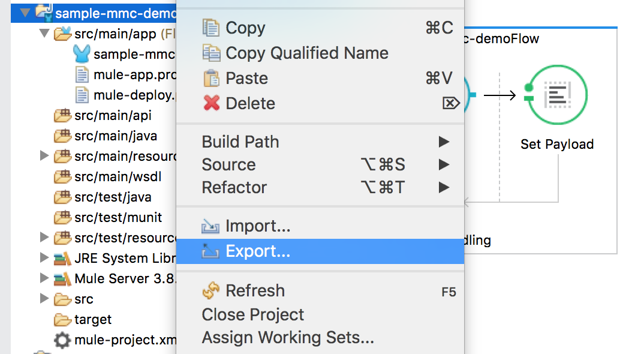Click the JRE System Library icon
644x354 pixels.
62,259
